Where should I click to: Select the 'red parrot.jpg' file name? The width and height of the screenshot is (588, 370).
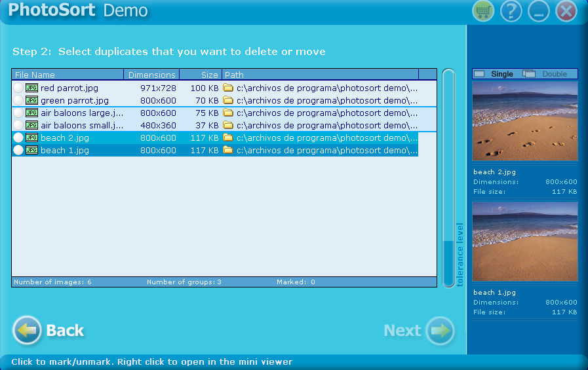tap(69, 88)
